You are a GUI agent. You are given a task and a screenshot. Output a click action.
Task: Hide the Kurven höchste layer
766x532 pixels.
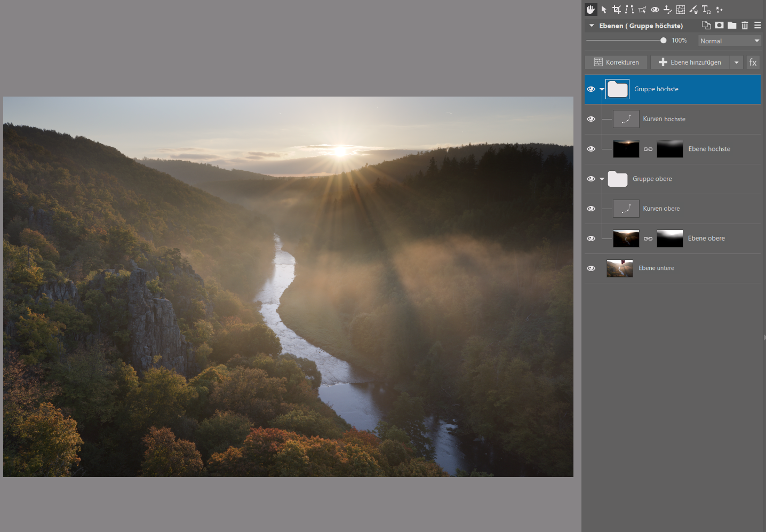click(x=591, y=119)
